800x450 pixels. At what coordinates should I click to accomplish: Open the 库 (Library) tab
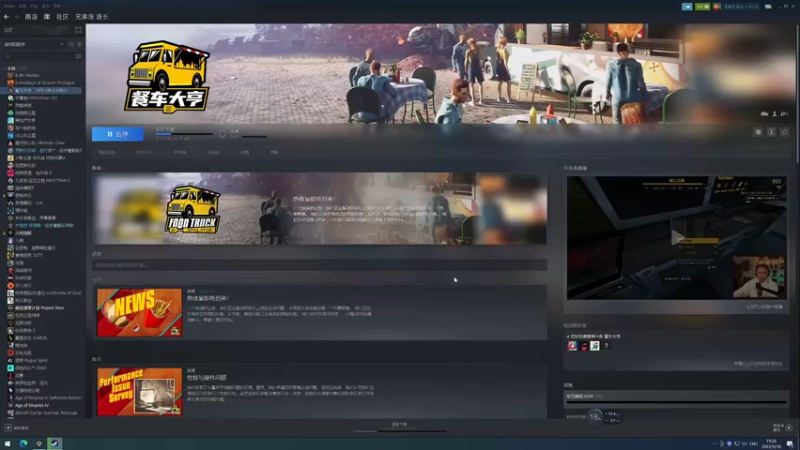(x=47, y=17)
